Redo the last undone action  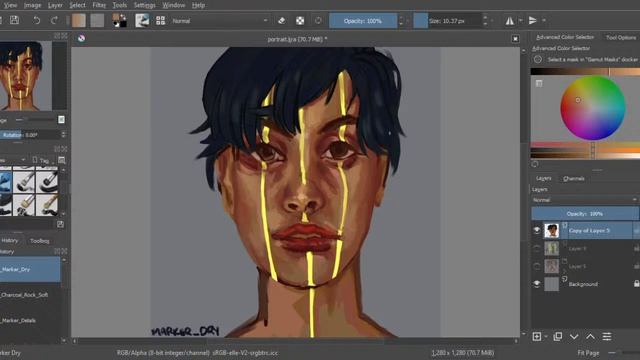(54, 20)
